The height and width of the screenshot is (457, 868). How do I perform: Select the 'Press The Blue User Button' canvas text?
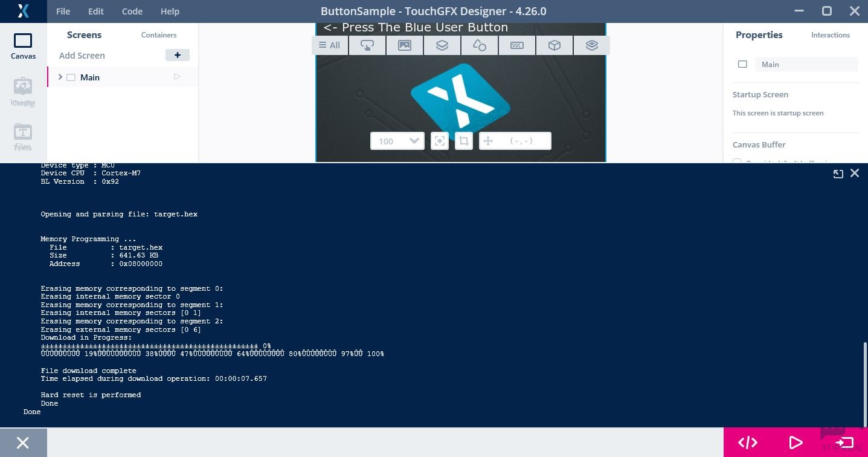click(x=416, y=27)
